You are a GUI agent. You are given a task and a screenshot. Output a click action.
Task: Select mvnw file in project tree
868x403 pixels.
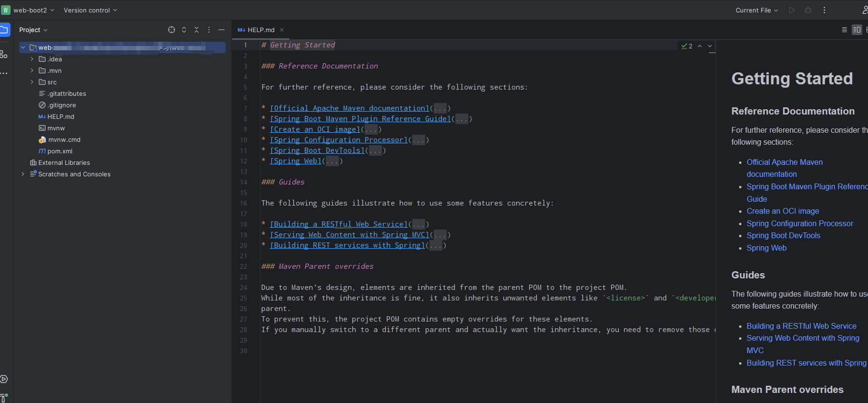click(51, 128)
